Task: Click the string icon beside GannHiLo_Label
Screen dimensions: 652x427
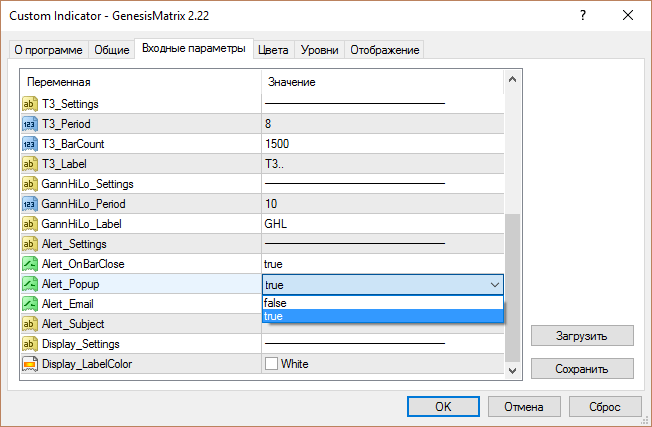Action: click(30, 224)
